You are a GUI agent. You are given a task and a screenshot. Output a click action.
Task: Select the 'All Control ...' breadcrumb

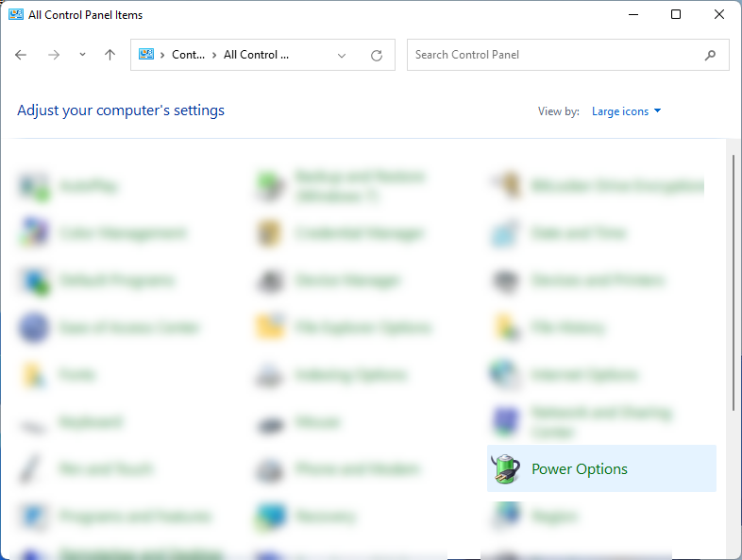256,55
